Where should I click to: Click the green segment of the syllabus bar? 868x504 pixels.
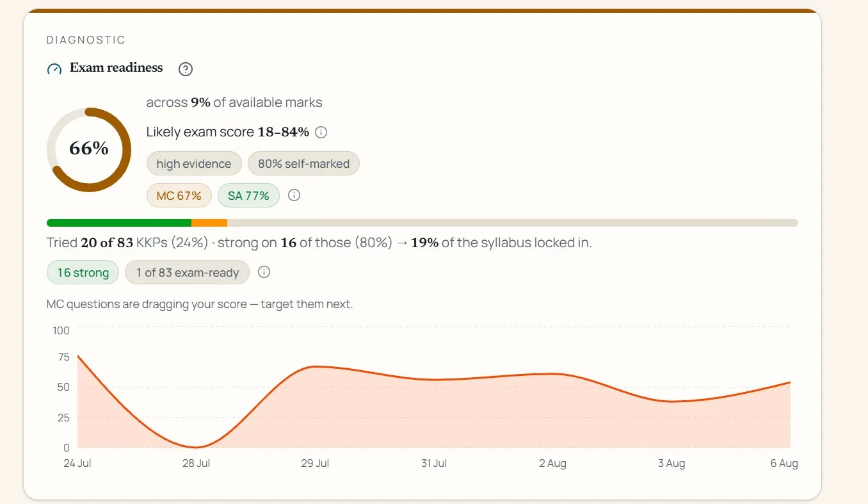tap(119, 223)
